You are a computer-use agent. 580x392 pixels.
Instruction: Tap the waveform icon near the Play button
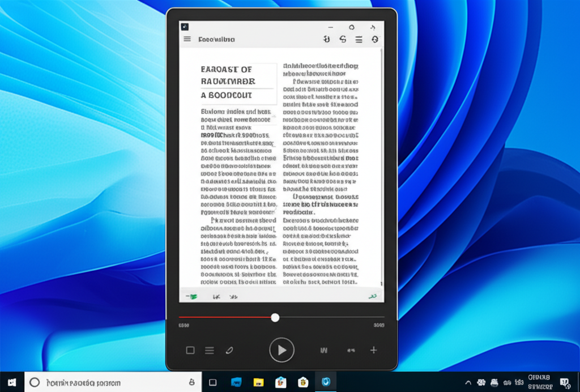[x=323, y=350]
